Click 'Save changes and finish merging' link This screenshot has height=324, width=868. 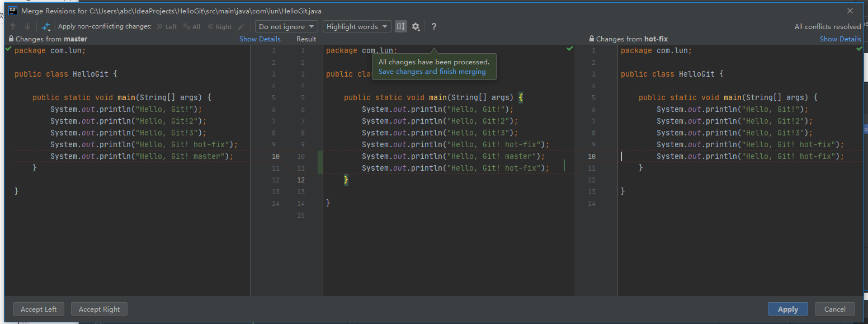(x=432, y=72)
